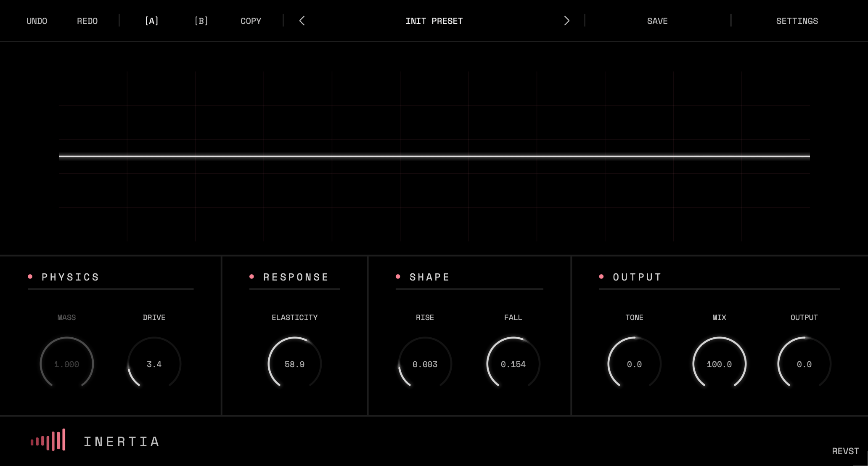This screenshot has height=466, width=868.
Task: Toggle the Response section red dot
Action: click(251, 277)
